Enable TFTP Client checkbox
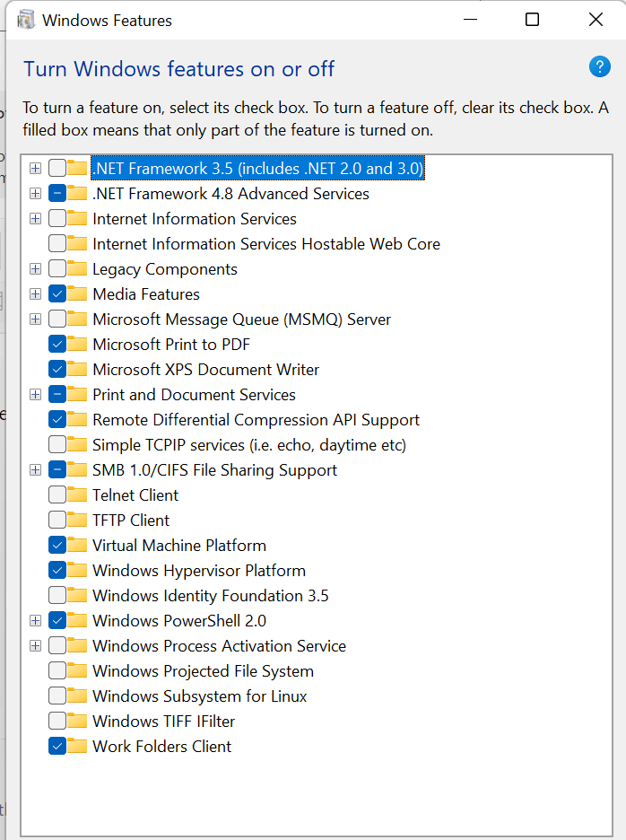The height and width of the screenshot is (840, 626). click(57, 521)
